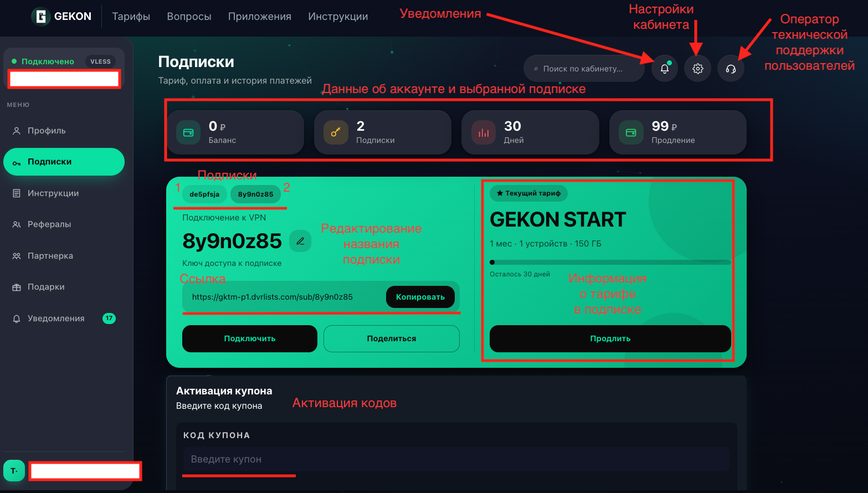Click the Осталось 30 дней text
This screenshot has width=868, height=493.
(520, 274)
